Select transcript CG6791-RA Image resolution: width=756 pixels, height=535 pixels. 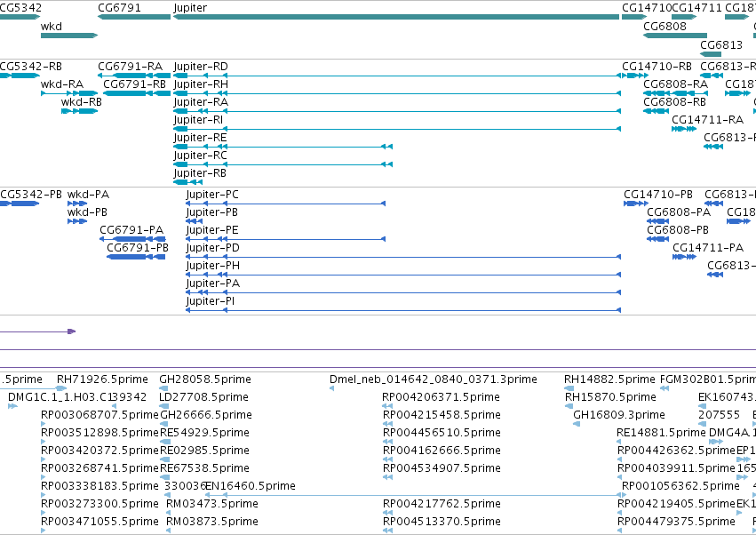tap(134, 76)
